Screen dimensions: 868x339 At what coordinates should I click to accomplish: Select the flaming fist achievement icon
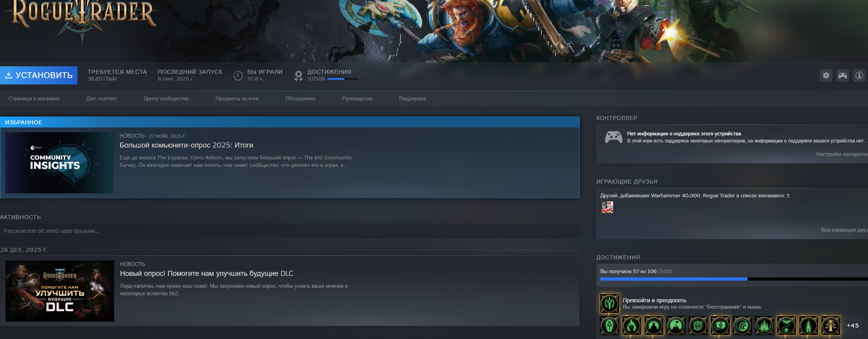[631, 326]
